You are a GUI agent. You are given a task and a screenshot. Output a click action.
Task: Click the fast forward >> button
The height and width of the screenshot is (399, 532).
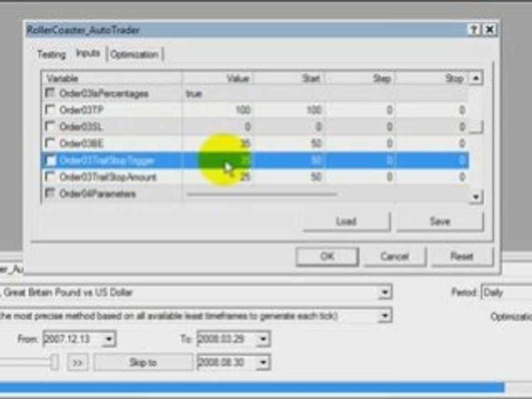78,362
